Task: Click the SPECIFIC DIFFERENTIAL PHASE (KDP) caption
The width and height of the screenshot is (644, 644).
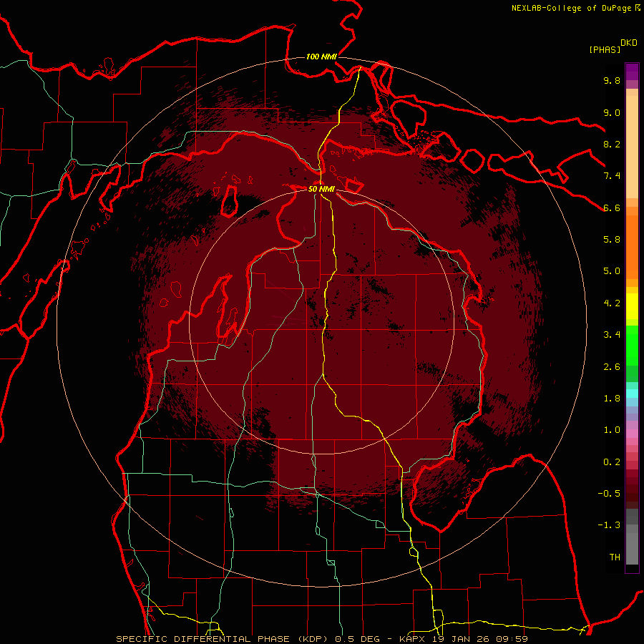Action: point(223,639)
